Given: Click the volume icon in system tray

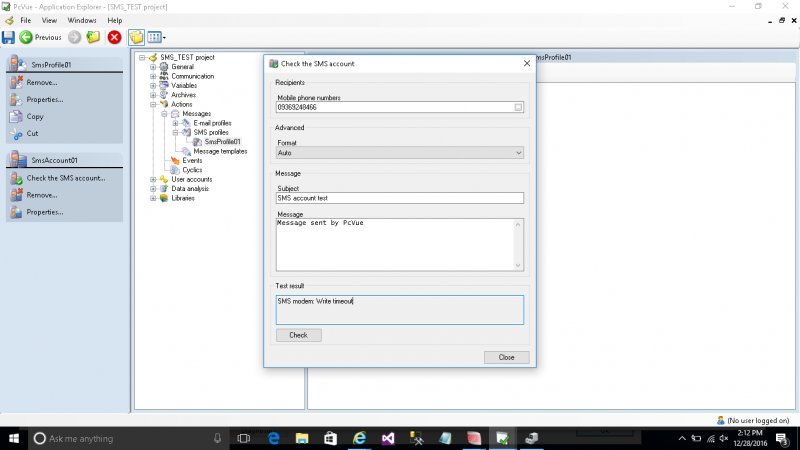Looking at the screenshot, I should tap(723, 438).
